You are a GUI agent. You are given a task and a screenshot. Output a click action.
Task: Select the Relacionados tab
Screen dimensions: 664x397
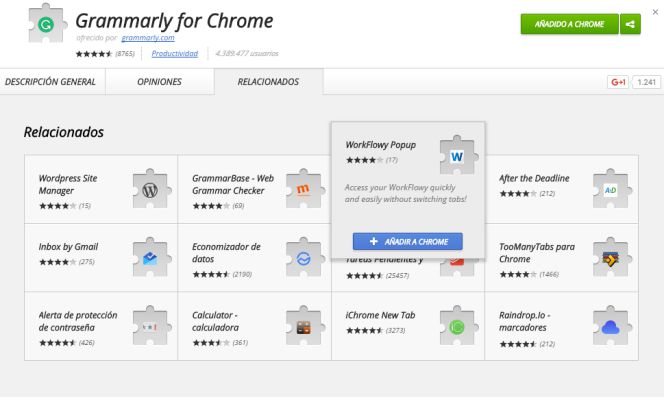[268, 82]
